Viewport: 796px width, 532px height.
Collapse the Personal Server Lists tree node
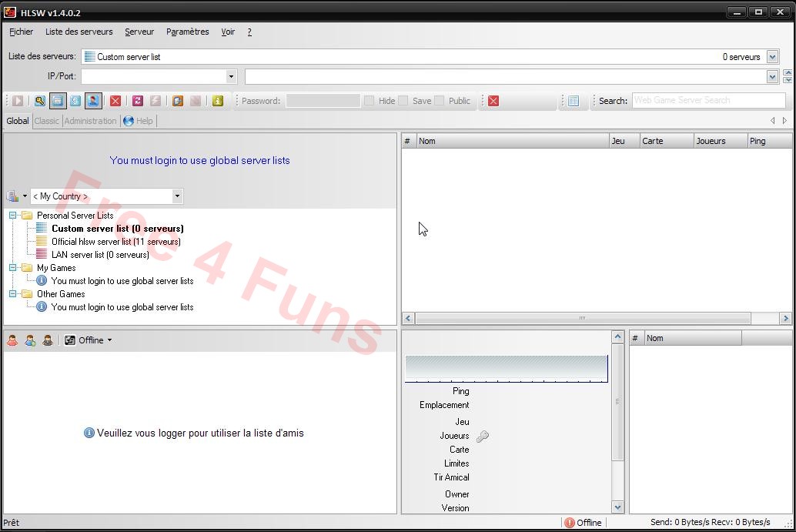click(x=13, y=216)
